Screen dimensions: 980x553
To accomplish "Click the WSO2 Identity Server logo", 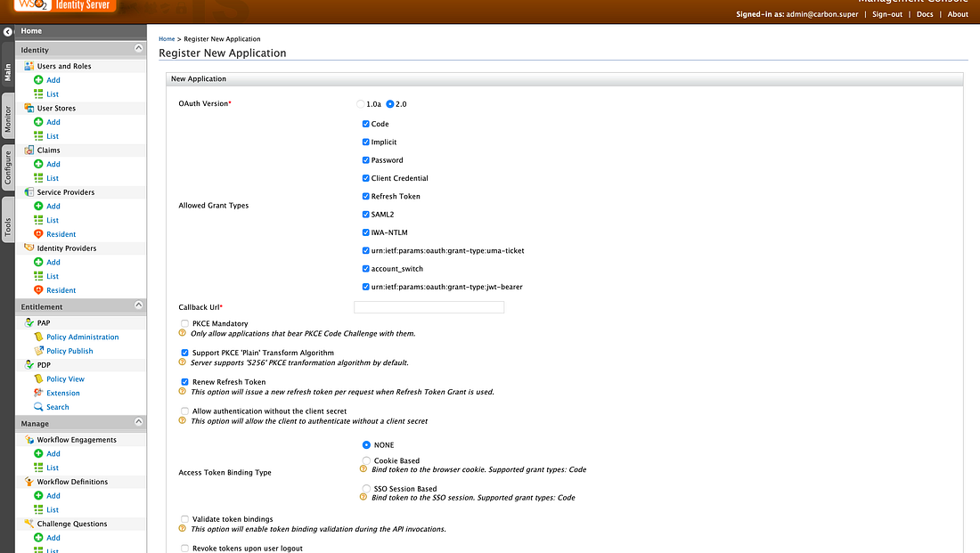I will 61,4.
